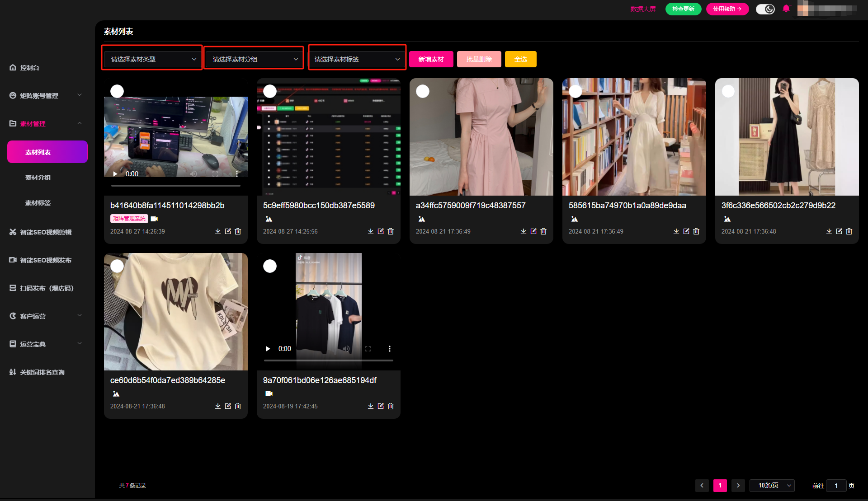Click 新增素材 button

click(431, 59)
